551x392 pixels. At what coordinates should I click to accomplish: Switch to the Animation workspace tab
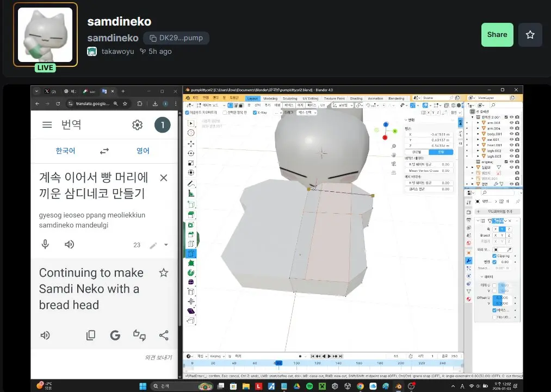tap(375, 98)
